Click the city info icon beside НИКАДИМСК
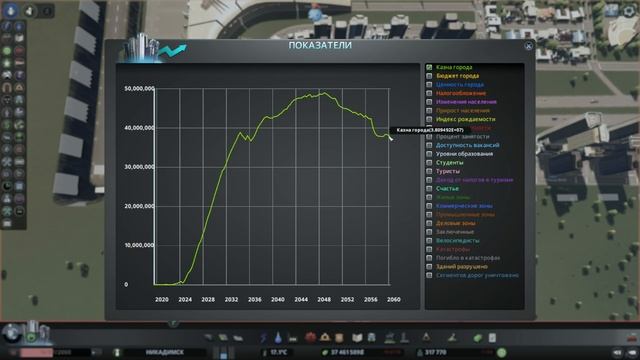 [x=117, y=352]
